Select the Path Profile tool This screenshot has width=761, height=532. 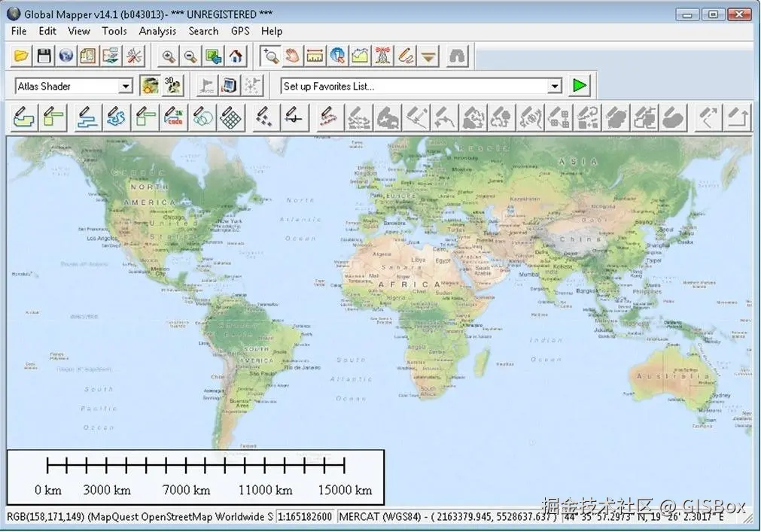pos(360,56)
